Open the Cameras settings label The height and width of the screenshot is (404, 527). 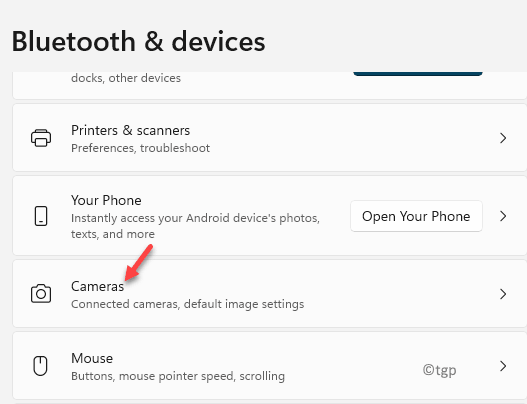click(97, 286)
